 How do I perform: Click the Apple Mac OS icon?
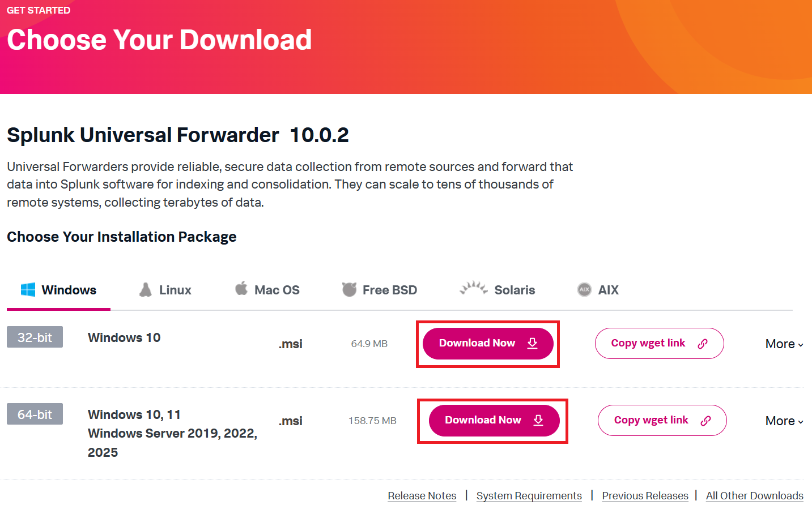[x=241, y=289]
